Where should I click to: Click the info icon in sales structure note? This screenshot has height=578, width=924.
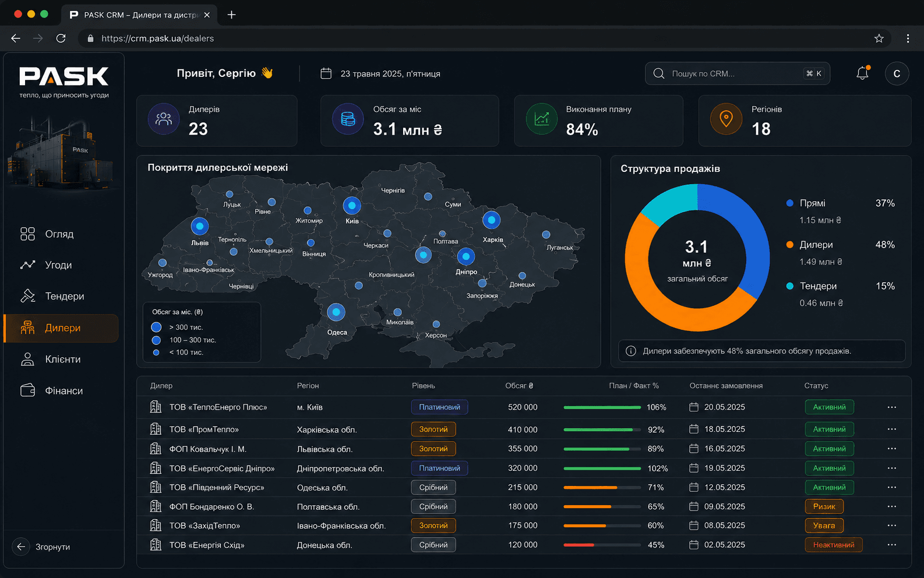[x=630, y=351]
